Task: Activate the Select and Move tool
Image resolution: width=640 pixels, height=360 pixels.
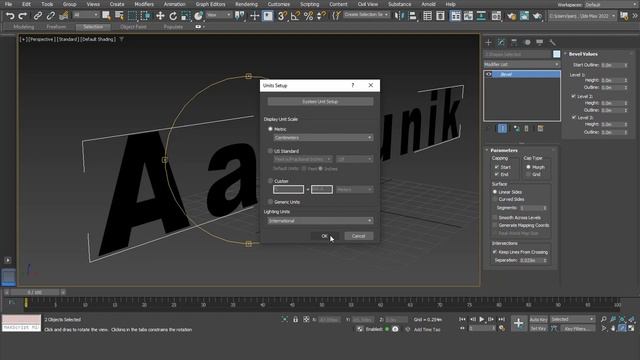Action: [160, 16]
